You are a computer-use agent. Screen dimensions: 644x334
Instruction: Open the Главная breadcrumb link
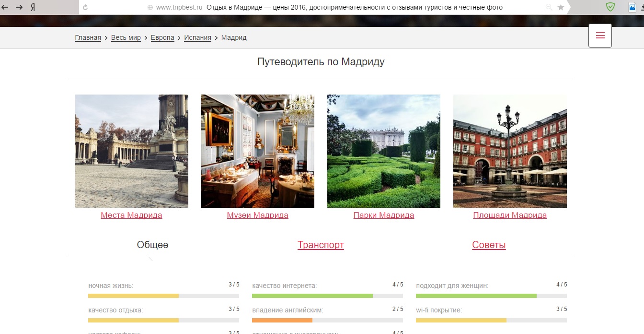pyautogui.click(x=88, y=37)
